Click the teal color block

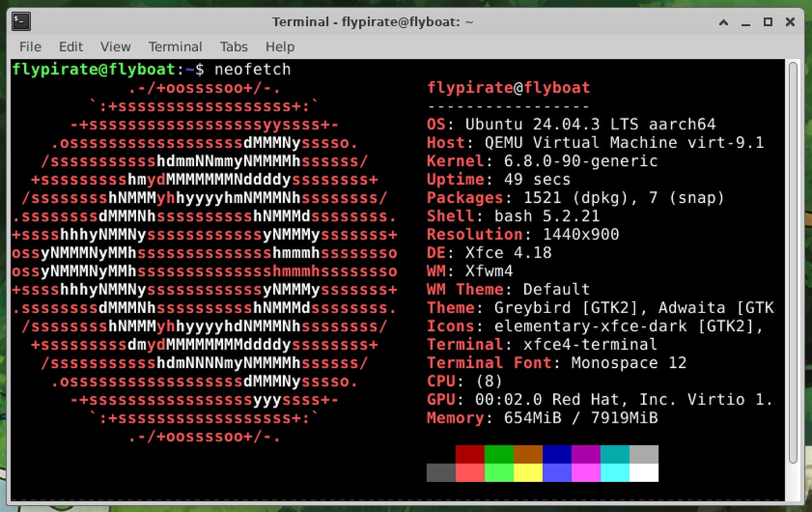615,454
